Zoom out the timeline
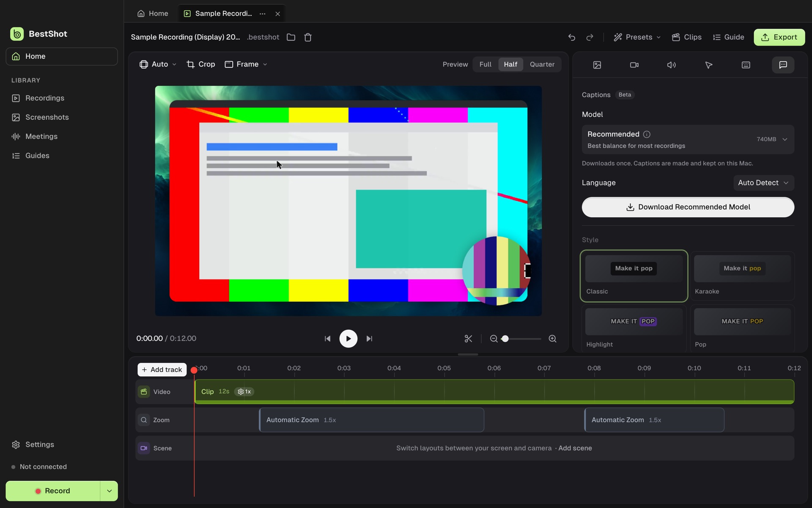 click(x=494, y=339)
